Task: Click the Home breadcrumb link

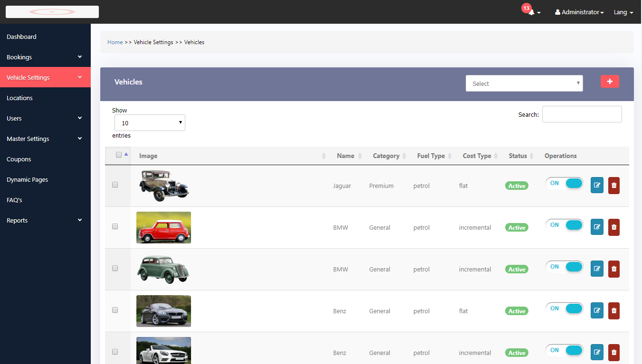Action: click(115, 42)
